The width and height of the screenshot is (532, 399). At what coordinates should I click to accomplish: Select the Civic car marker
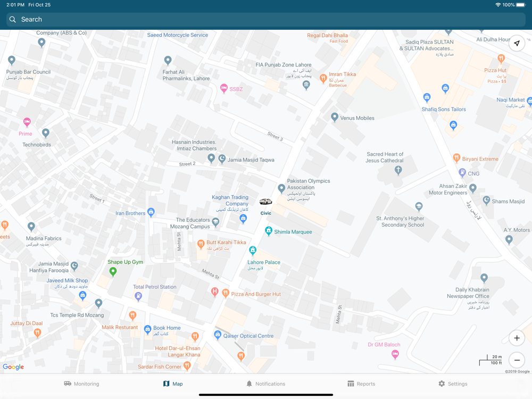(x=265, y=202)
